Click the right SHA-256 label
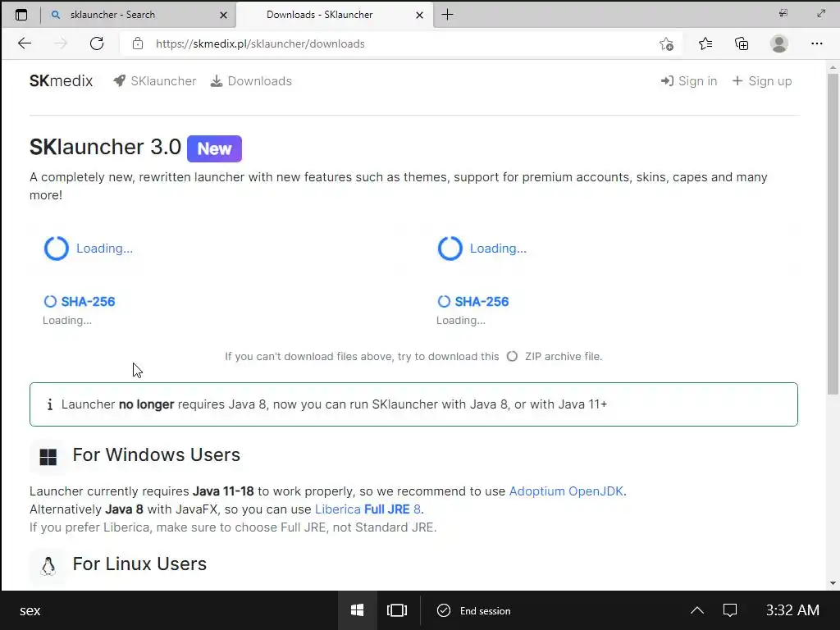 [x=482, y=302]
